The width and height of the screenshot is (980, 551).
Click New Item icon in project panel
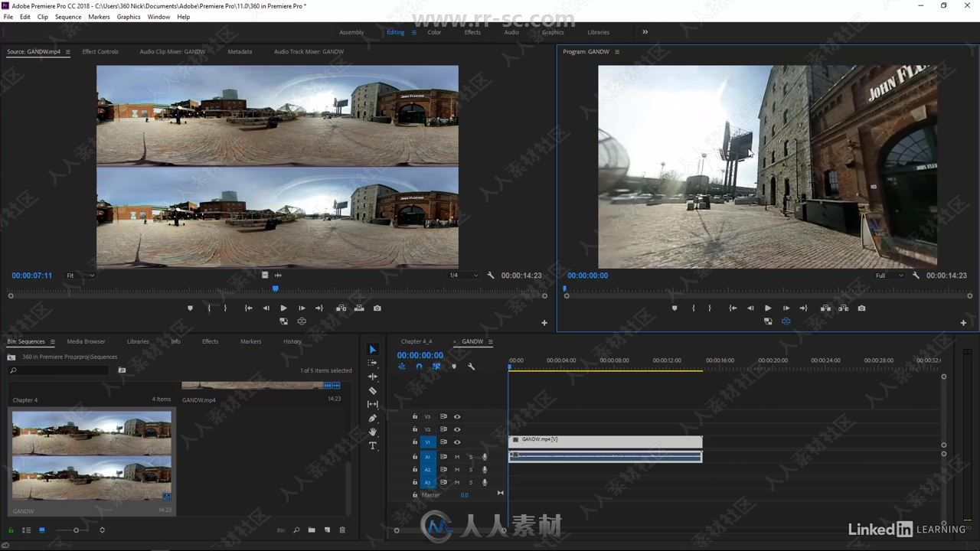[x=327, y=530]
